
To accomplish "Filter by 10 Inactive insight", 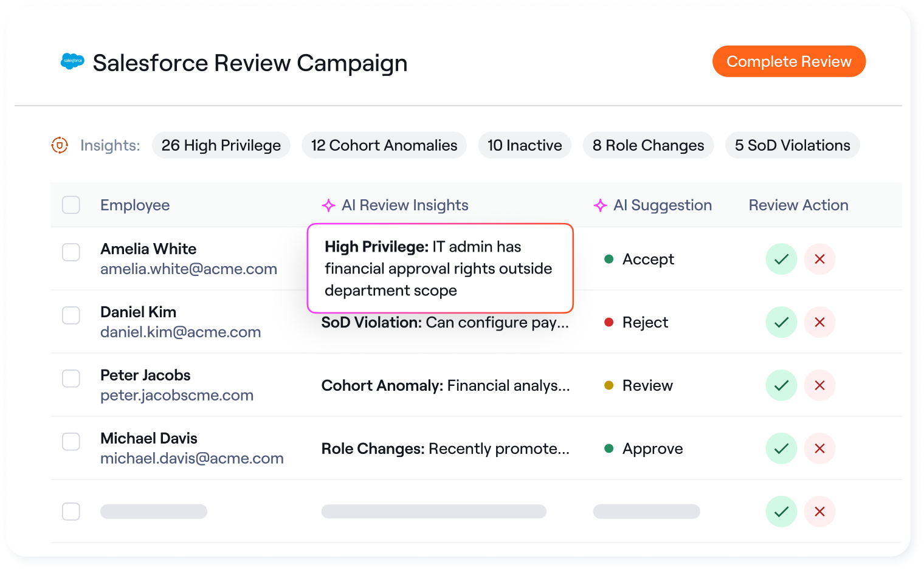I will (525, 145).
